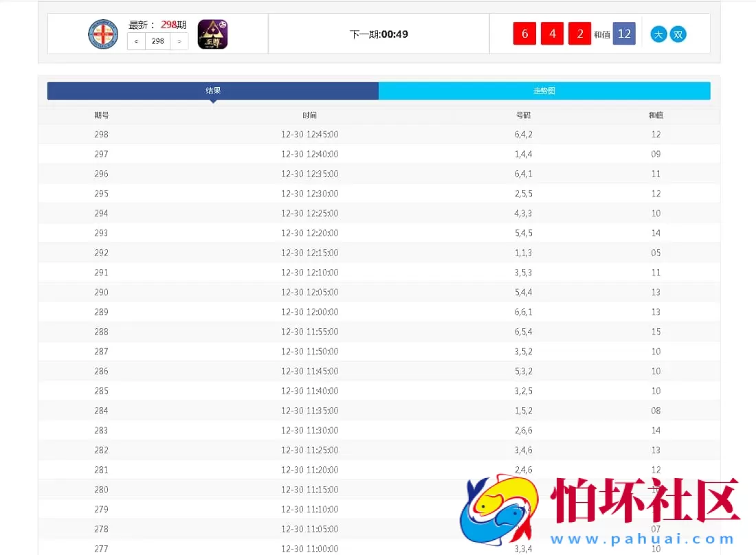Switch to the 走势图 tab

tap(544, 90)
